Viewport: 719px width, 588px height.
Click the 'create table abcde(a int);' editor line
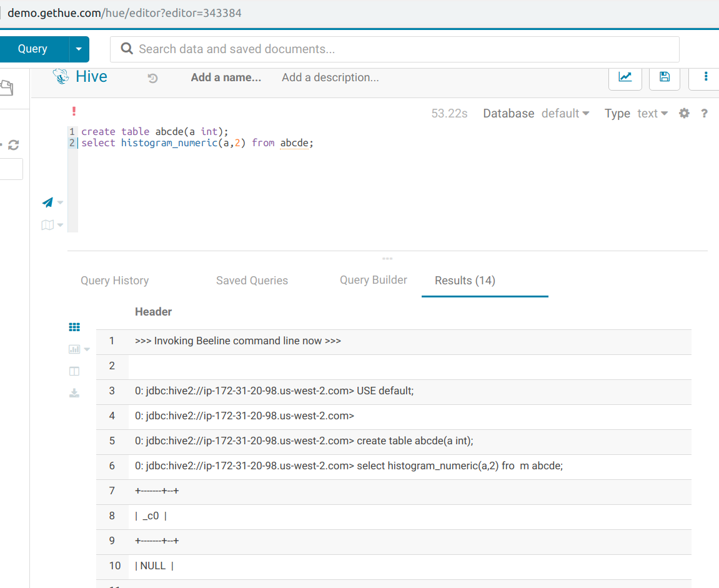click(x=154, y=132)
